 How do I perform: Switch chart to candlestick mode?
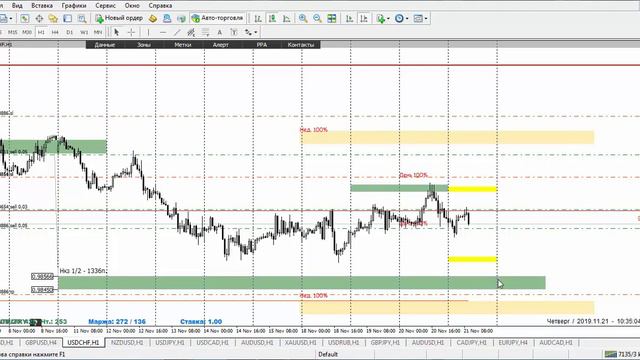[272, 18]
